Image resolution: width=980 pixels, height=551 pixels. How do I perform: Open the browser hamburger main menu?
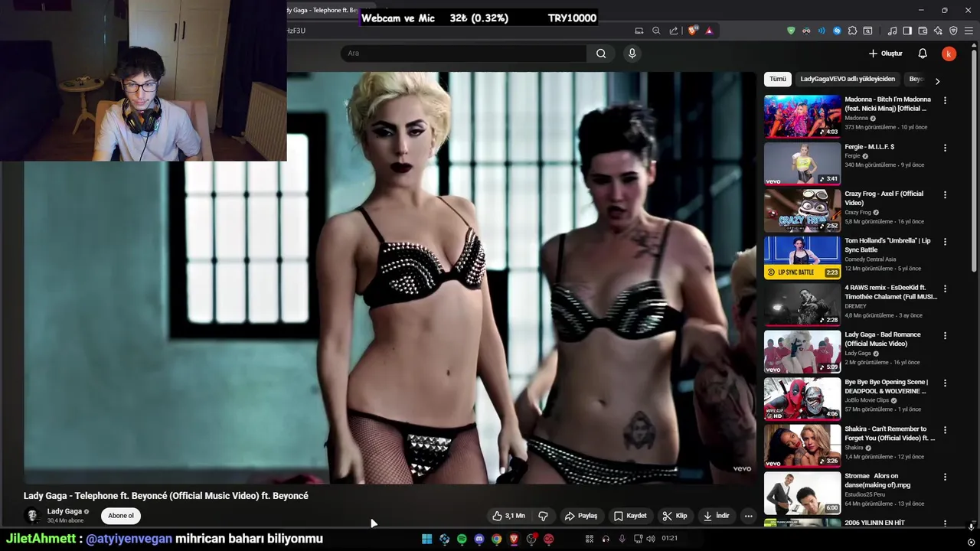[x=969, y=31]
